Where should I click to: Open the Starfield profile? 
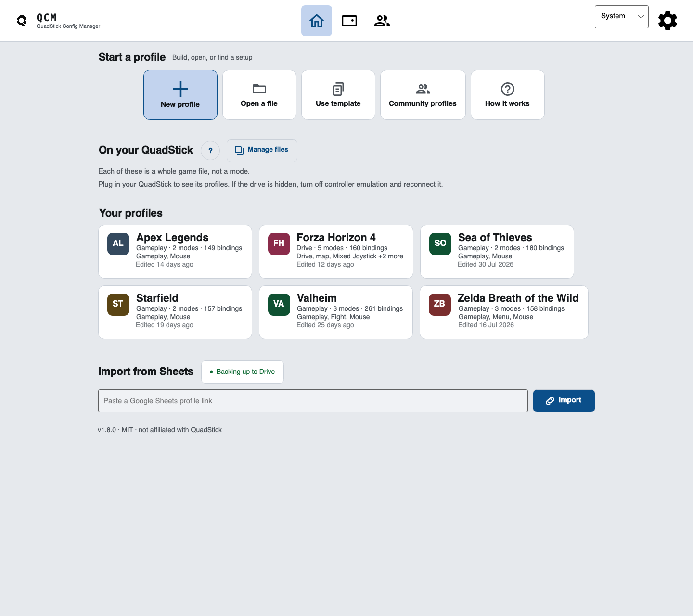175,312
